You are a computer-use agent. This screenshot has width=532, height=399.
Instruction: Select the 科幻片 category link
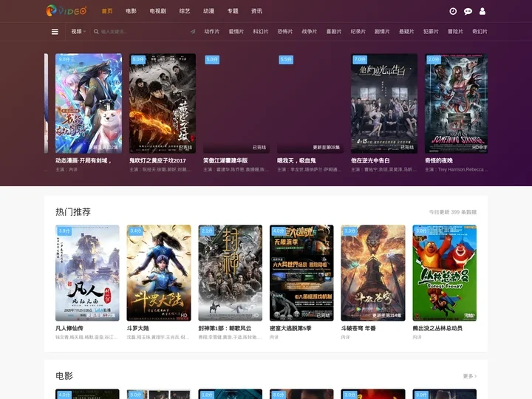[261, 32]
